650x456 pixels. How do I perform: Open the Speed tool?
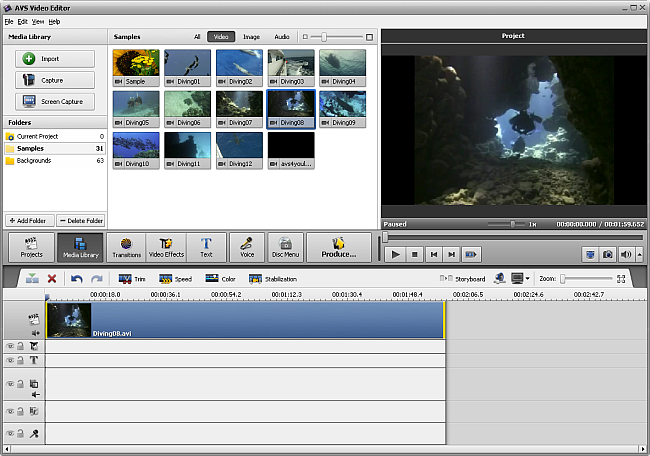(x=175, y=279)
